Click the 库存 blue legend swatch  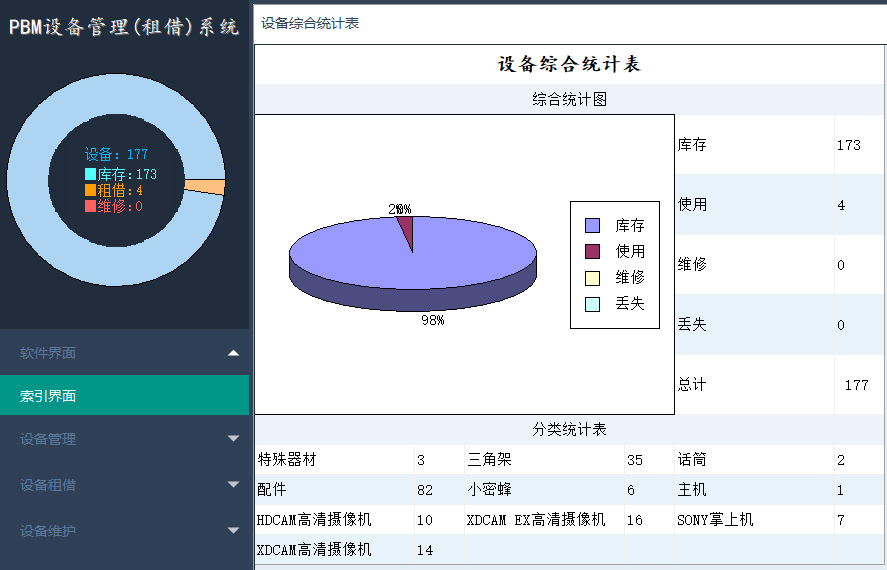592,226
